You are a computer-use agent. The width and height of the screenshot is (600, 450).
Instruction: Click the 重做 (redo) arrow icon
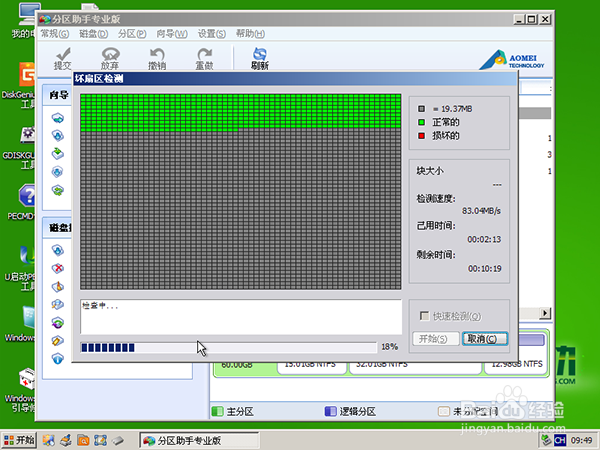[x=204, y=58]
